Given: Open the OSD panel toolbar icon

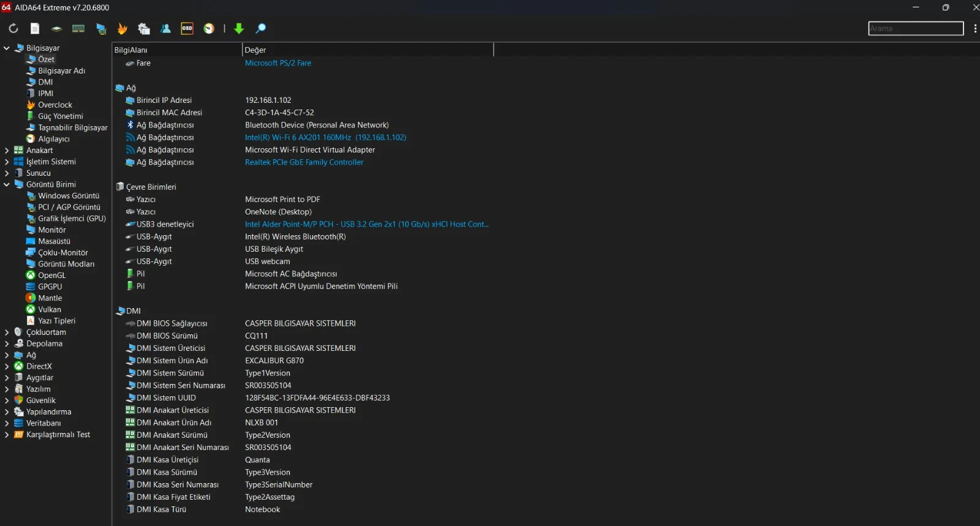Looking at the screenshot, I should (x=187, y=28).
